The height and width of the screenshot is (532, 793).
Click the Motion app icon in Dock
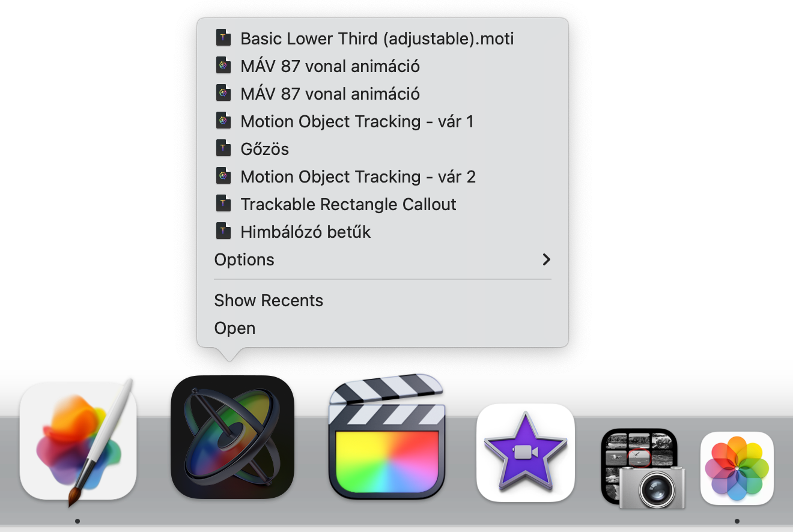click(x=232, y=437)
